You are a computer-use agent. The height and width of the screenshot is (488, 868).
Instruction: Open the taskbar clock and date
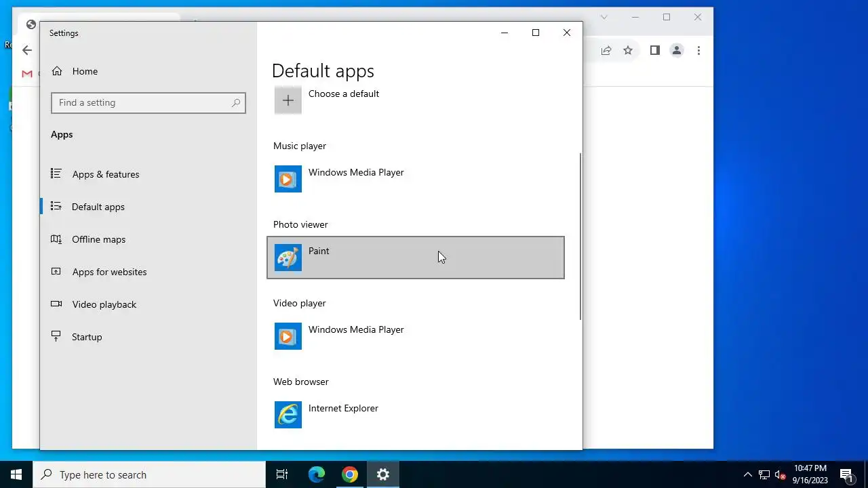pos(810,474)
